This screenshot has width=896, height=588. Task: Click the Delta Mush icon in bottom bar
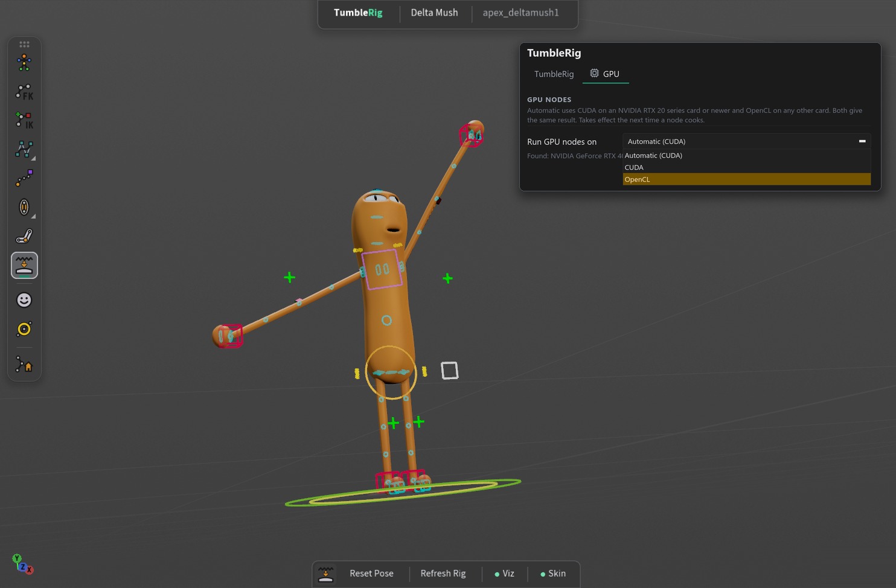[x=326, y=574]
